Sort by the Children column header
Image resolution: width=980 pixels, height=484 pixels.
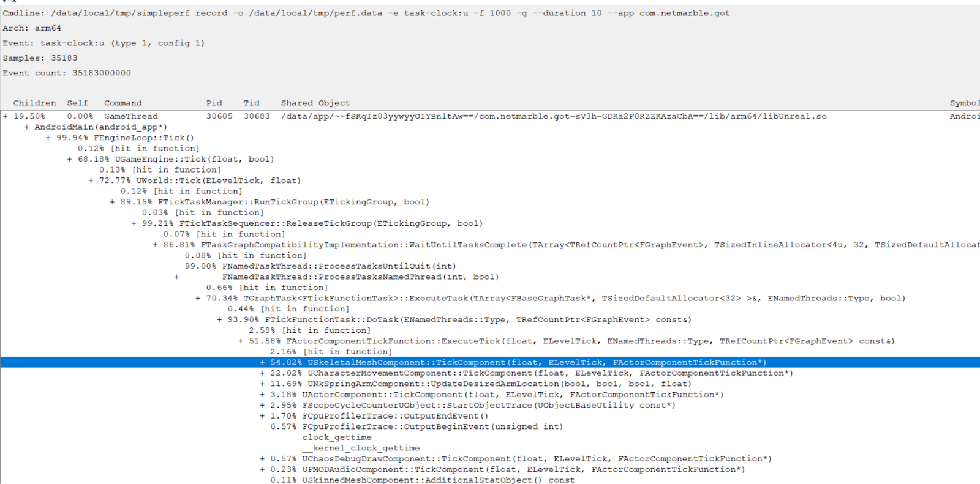pos(34,103)
